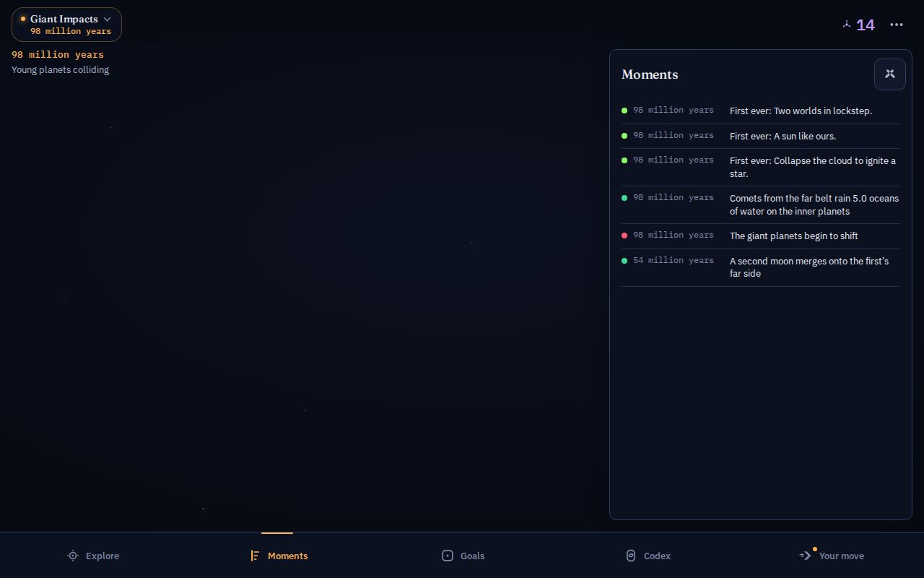Click the purple energy icon beside 14

[x=847, y=25]
